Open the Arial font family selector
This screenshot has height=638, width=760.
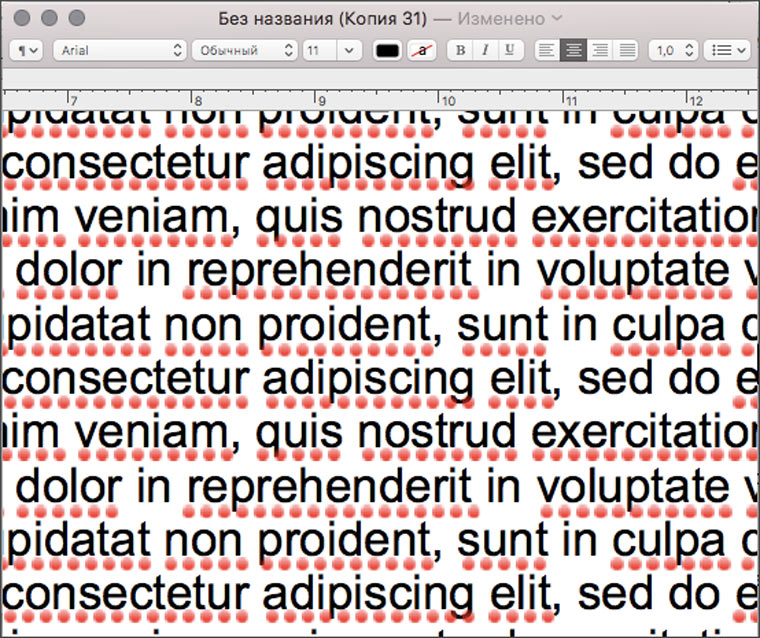119,50
